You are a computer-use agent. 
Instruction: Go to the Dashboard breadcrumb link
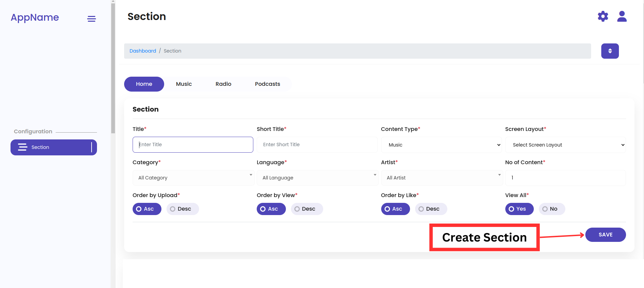tap(143, 51)
